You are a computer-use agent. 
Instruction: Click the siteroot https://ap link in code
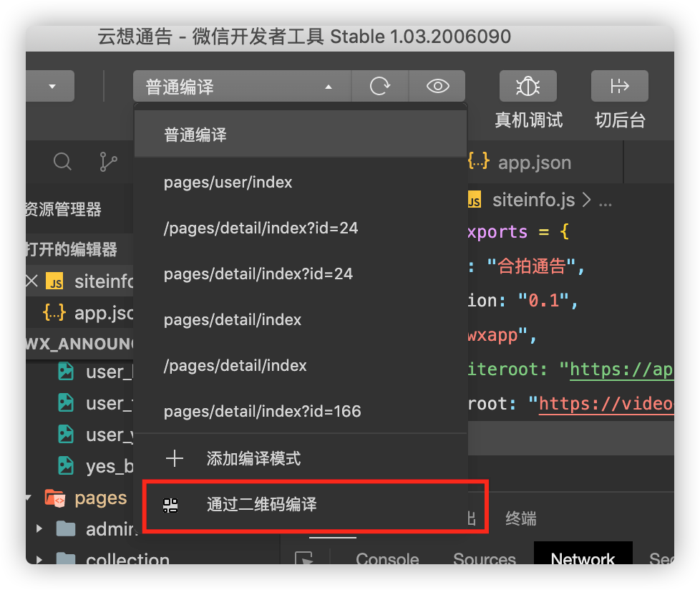(x=621, y=369)
